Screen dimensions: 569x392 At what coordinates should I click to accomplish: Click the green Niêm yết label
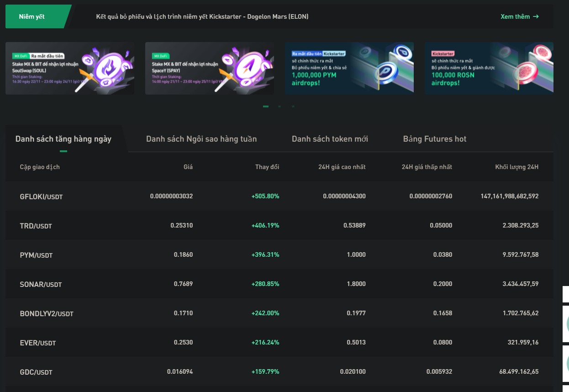click(32, 16)
